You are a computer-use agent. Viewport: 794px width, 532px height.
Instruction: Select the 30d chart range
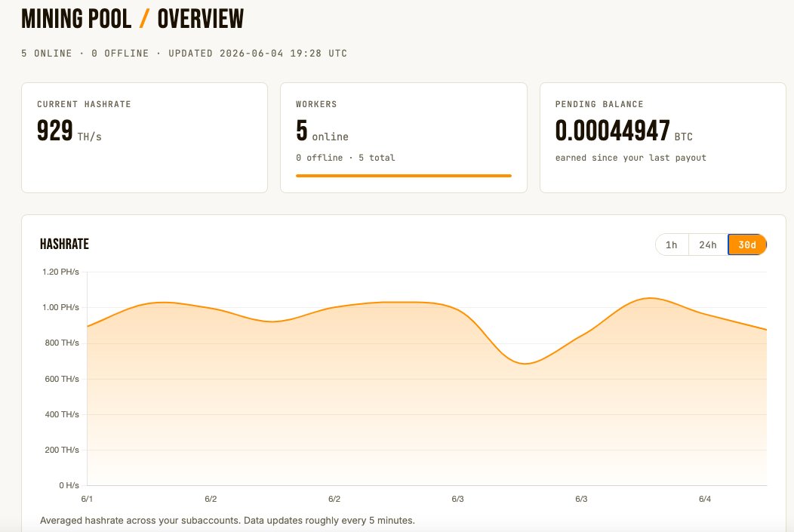(747, 245)
